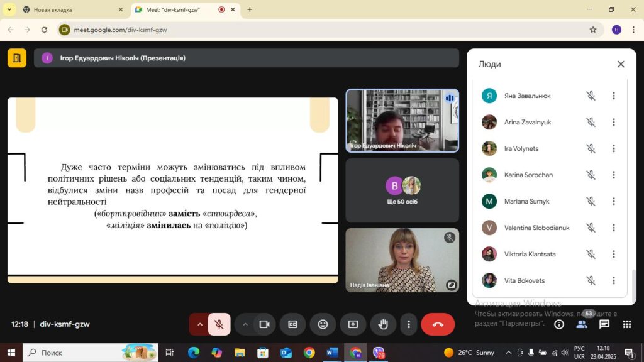The height and width of the screenshot is (362, 644).
Task: Click the taskbar search box Поиск
Action: pos(91,353)
